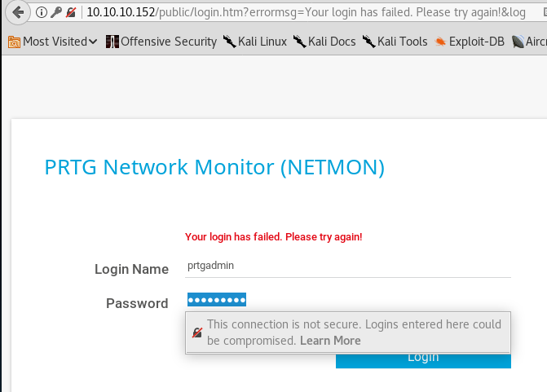Click the login failed error message

click(x=273, y=237)
